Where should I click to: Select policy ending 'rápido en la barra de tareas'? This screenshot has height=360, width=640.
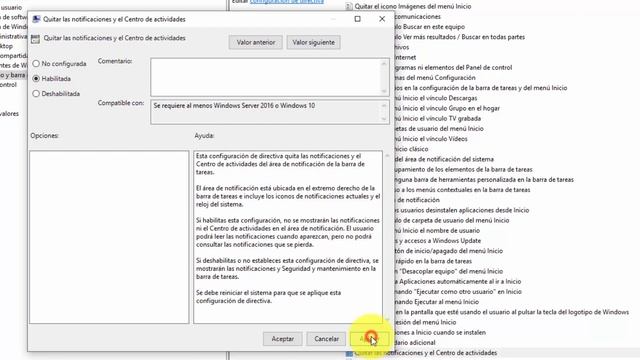click(433, 262)
